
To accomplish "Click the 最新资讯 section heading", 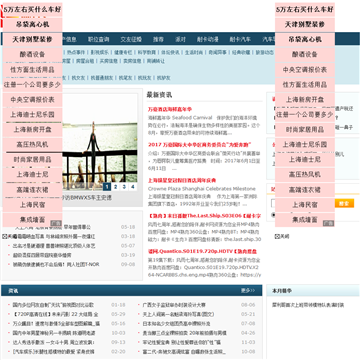I will click(159, 95).
